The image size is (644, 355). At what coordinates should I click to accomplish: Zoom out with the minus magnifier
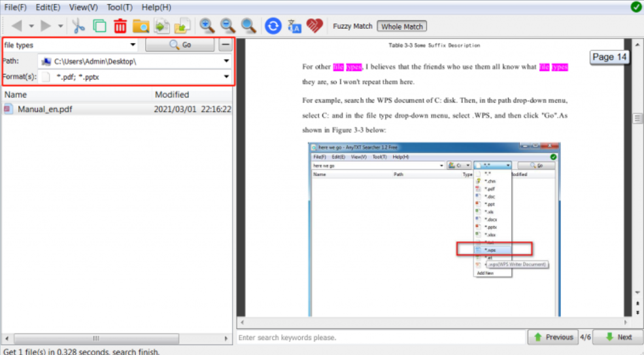[228, 26]
